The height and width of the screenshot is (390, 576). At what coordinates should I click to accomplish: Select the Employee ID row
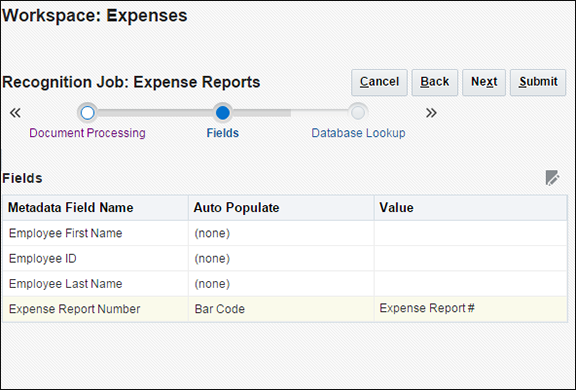pyautogui.click(x=285, y=259)
